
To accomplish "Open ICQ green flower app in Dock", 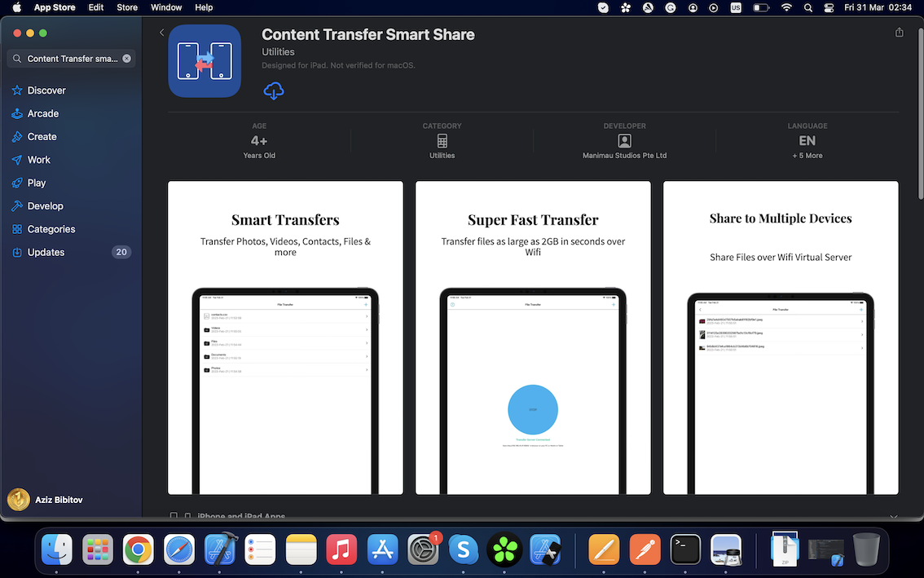I will (x=504, y=549).
